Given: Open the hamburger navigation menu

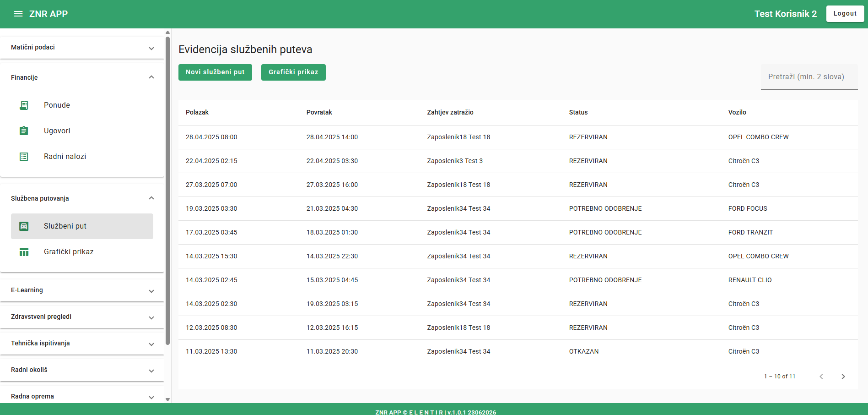Looking at the screenshot, I should click(x=18, y=14).
